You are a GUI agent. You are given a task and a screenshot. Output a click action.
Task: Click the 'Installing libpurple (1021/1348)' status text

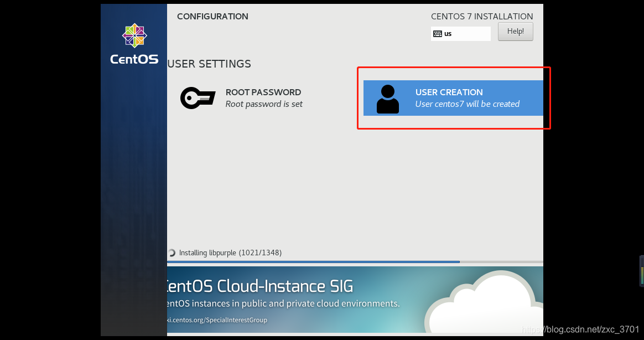coord(230,253)
